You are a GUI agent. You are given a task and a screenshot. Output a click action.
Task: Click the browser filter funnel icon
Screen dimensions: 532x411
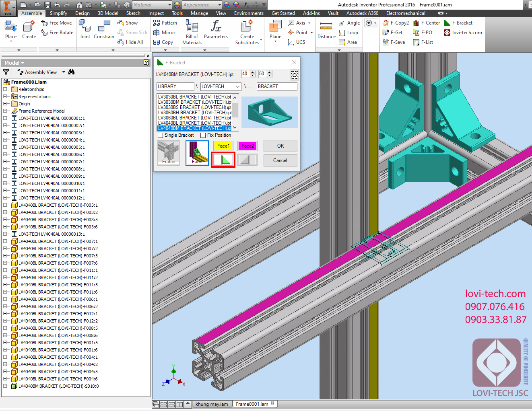coord(6,72)
